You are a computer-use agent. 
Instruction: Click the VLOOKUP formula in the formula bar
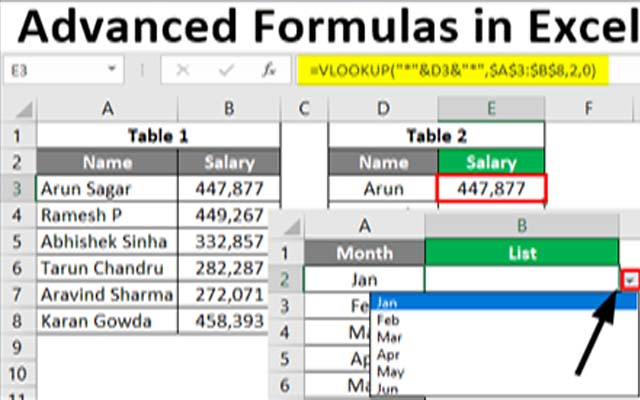[x=453, y=71]
